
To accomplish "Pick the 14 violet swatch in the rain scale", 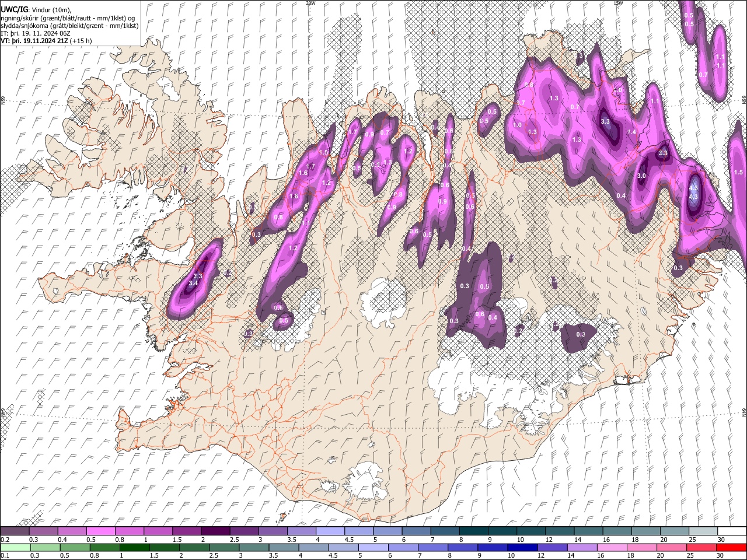I will [582, 547].
